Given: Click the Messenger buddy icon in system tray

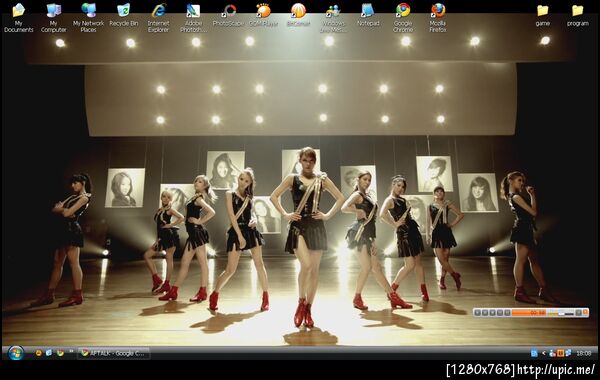Looking at the screenshot, I should (552, 353).
